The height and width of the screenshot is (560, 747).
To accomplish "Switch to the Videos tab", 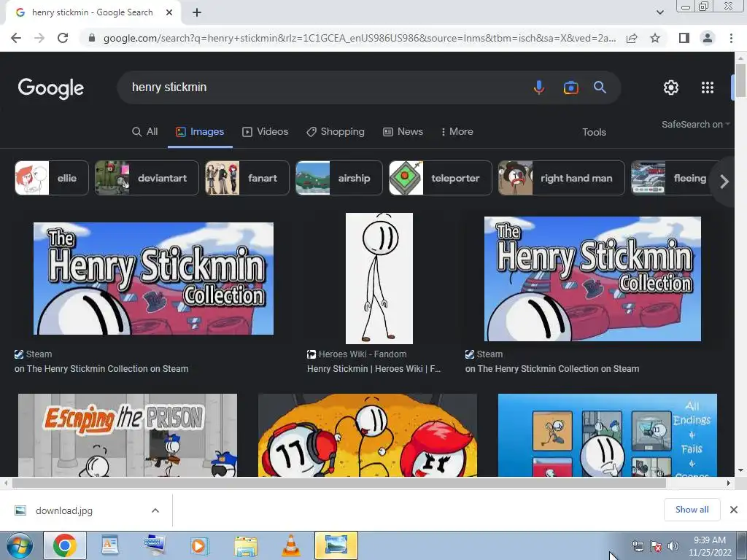I will coord(266,132).
